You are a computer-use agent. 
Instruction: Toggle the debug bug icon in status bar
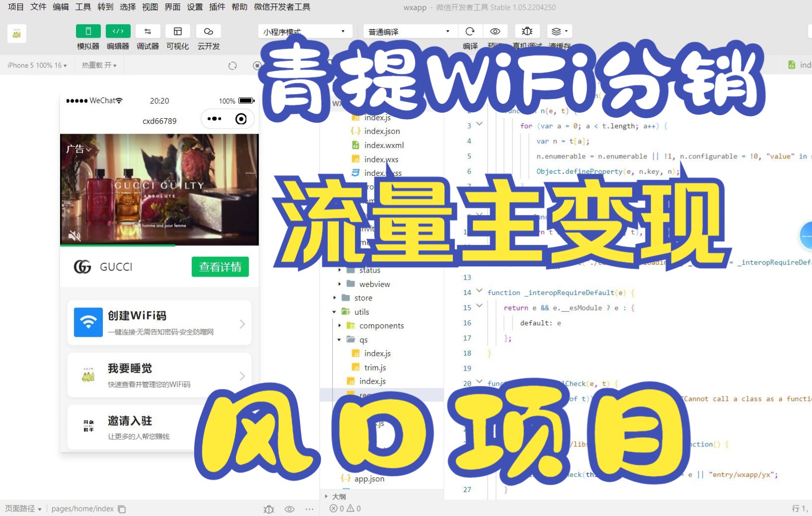tap(268, 509)
